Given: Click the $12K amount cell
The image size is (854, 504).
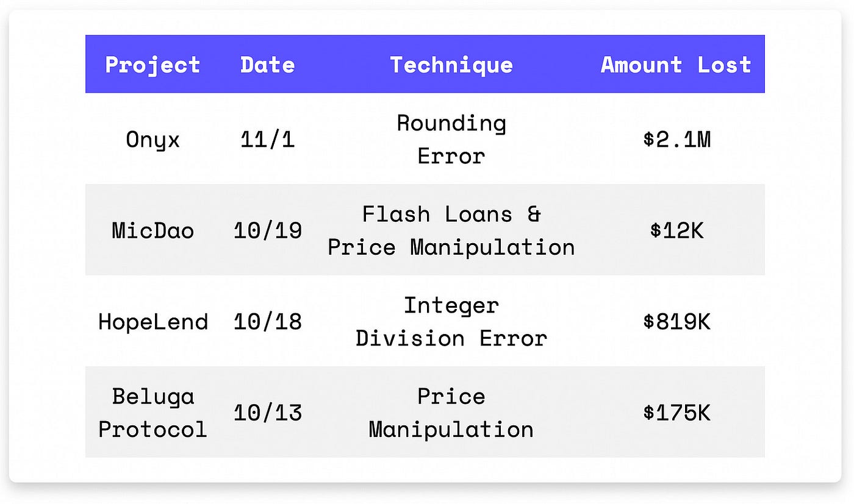Looking at the screenshot, I should [676, 230].
